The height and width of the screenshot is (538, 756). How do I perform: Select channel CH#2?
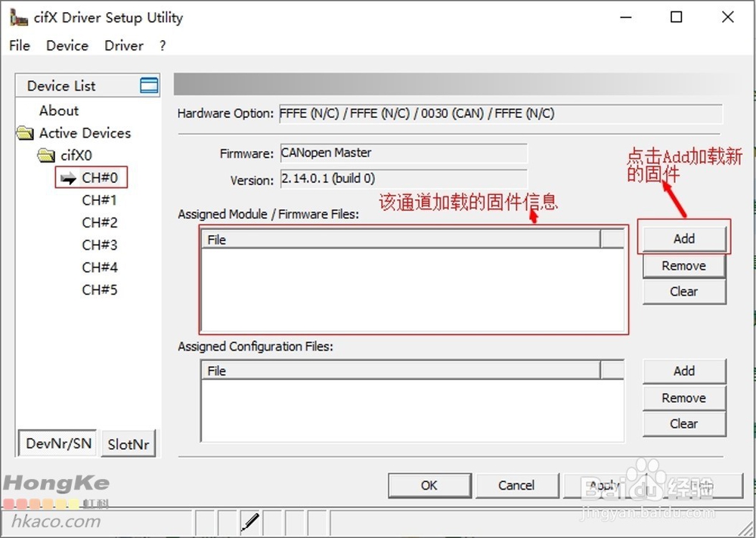pyautogui.click(x=99, y=222)
